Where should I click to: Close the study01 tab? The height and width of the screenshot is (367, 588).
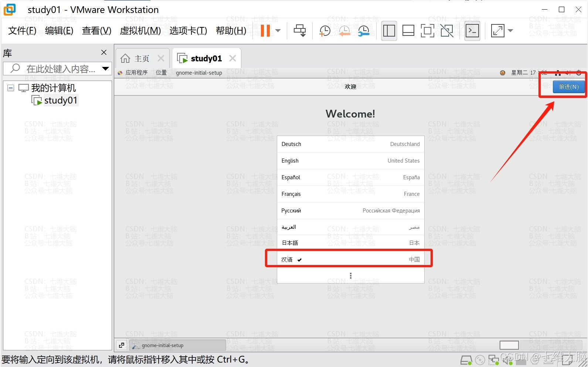[x=232, y=58]
